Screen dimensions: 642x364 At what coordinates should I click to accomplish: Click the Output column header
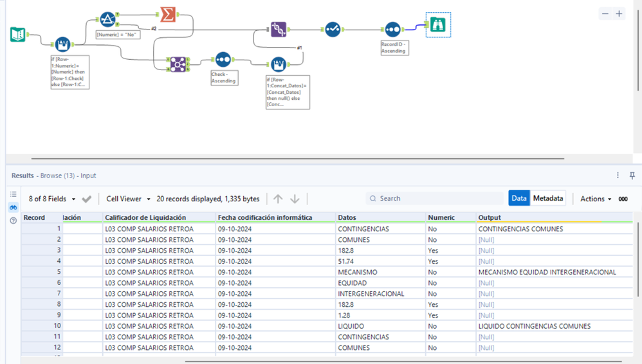tap(555, 217)
